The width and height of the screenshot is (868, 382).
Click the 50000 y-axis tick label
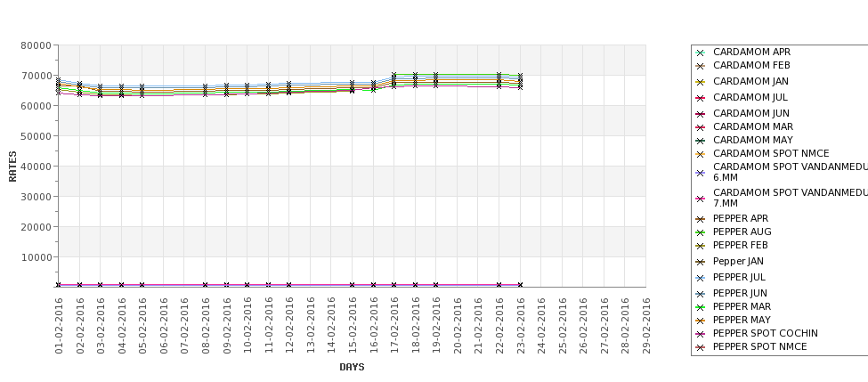coord(36,136)
